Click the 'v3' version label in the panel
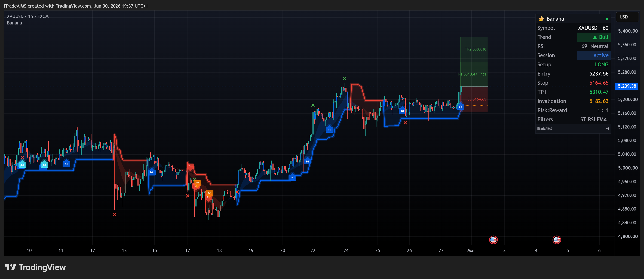Screen dimensions: 644x279 click(x=608, y=129)
